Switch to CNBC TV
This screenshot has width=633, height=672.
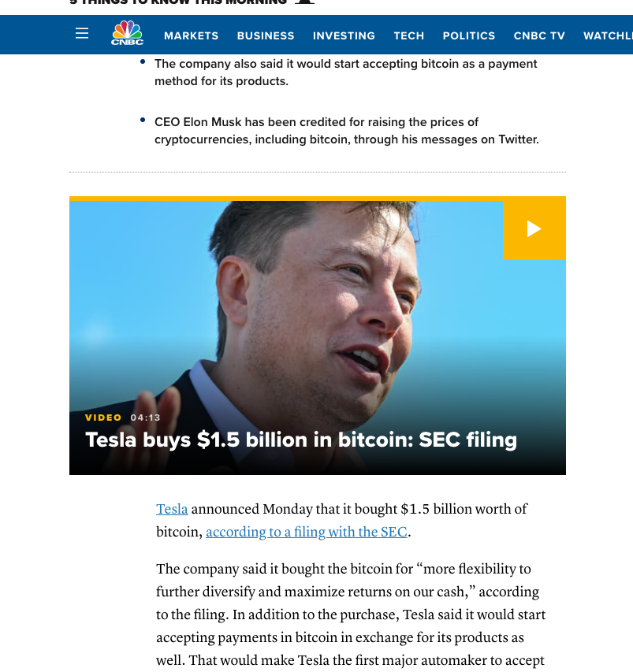pos(539,35)
